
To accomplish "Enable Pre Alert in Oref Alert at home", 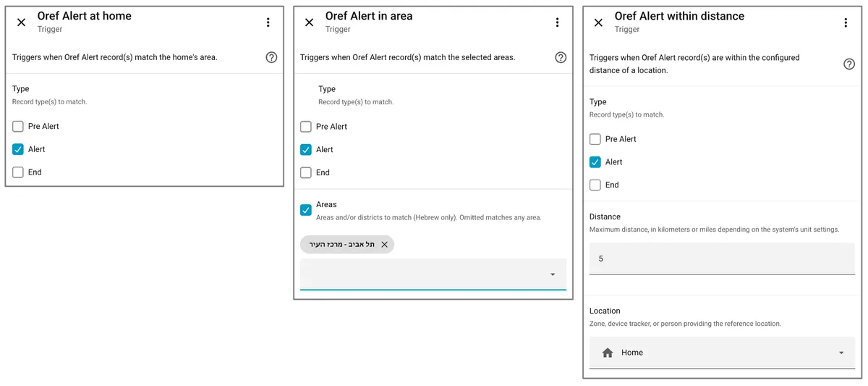I will [18, 126].
